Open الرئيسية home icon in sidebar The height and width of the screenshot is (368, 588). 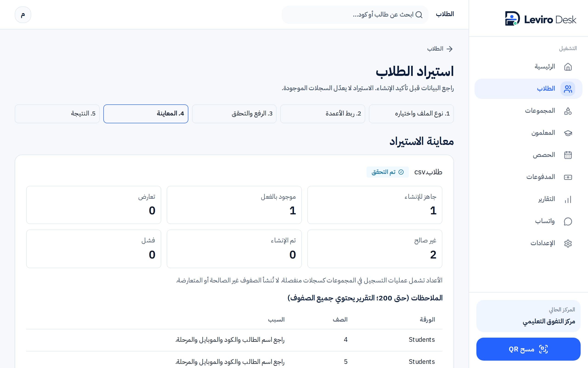[568, 67]
